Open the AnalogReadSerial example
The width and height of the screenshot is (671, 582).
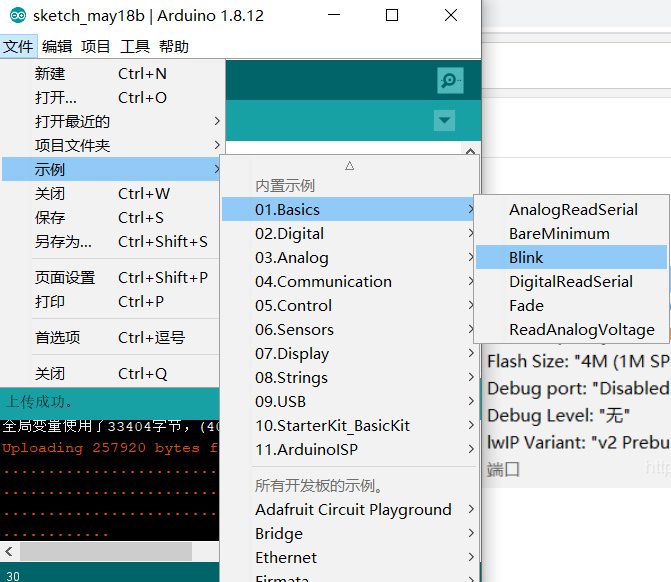571,210
